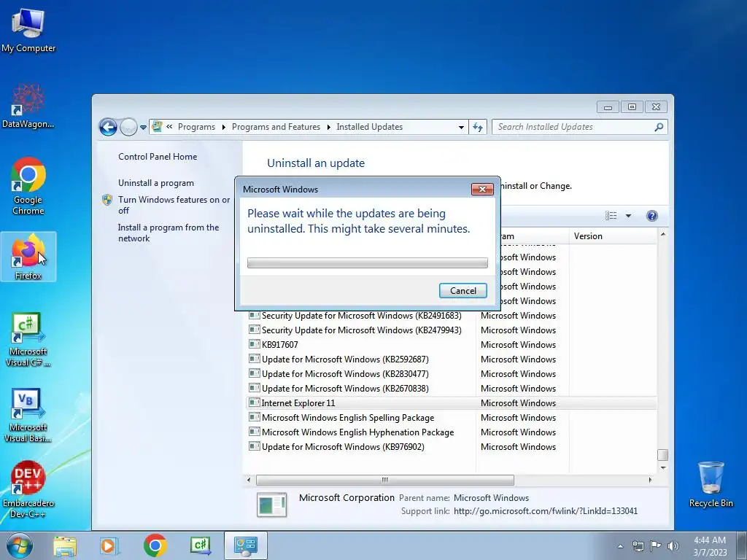Open the help question mark button
This screenshot has width=747, height=560.
(651, 216)
